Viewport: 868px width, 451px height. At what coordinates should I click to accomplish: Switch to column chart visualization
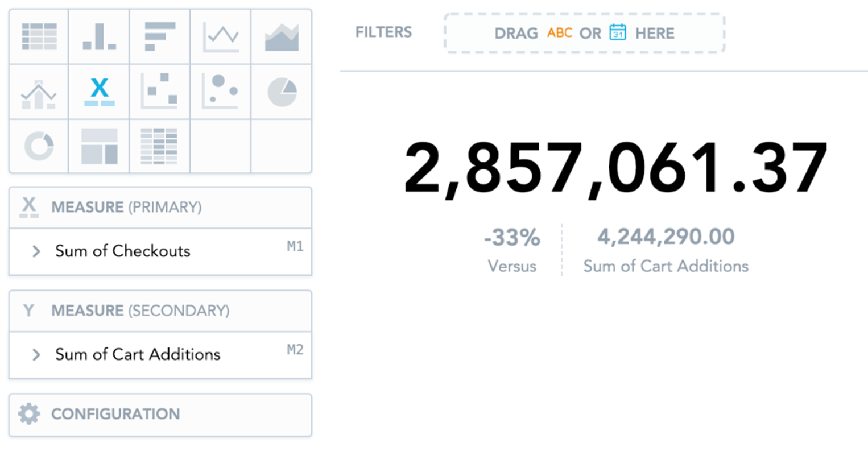click(x=99, y=37)
